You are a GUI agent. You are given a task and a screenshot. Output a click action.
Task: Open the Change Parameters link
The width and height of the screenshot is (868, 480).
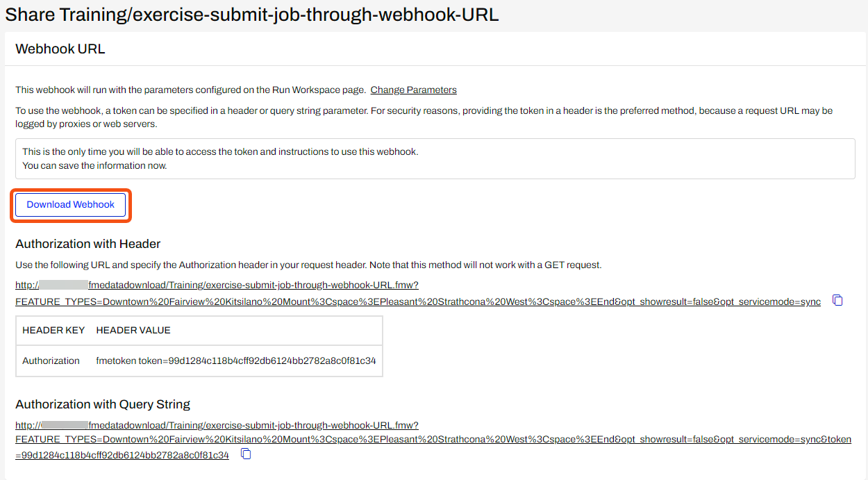tap(412, 90)
